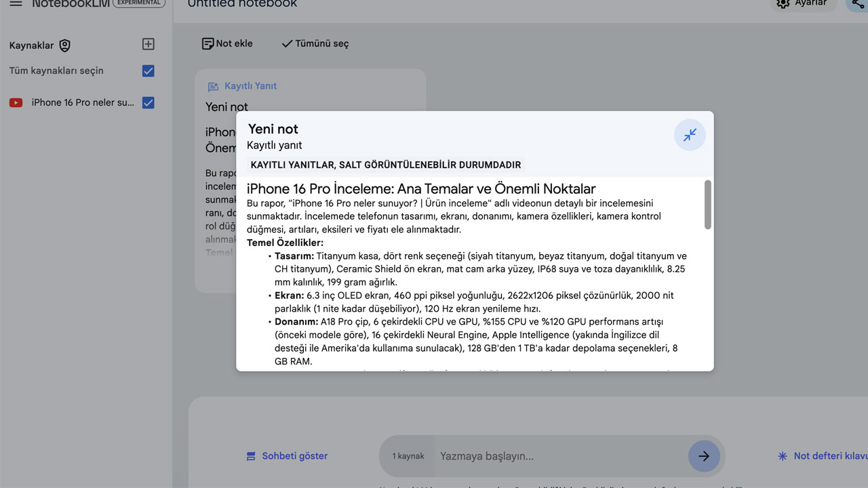
Task: Click the iPhone 16 Pro İnceleme heading
Action: pyautogui.click(x=421, y=188)
